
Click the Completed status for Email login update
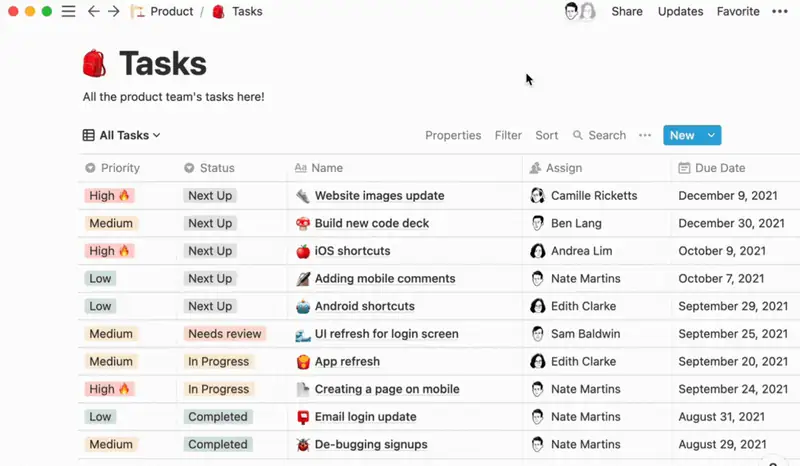218,416
